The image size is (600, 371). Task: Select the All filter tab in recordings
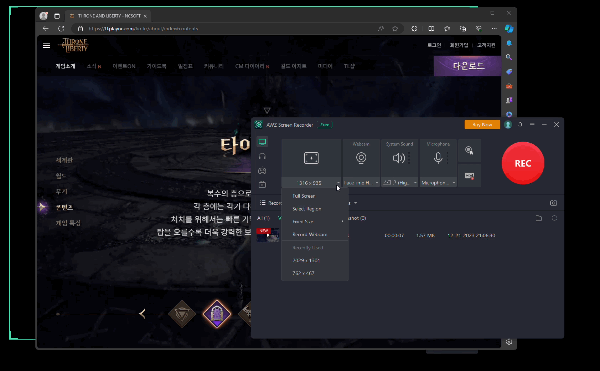coord(263,218)
